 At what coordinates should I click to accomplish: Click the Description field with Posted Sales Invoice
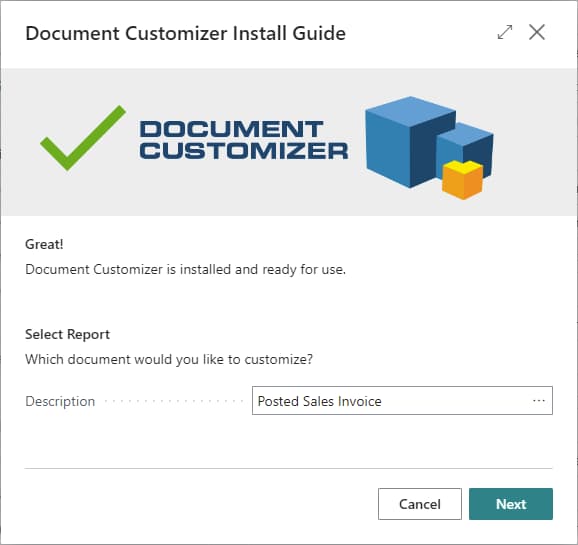coord(402,400)
